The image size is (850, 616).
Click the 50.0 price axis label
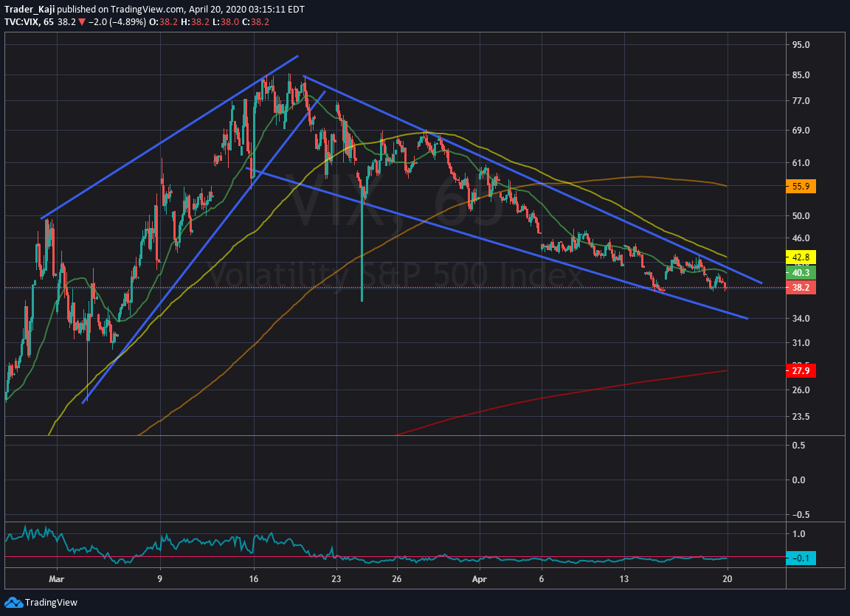coord(801,215)
